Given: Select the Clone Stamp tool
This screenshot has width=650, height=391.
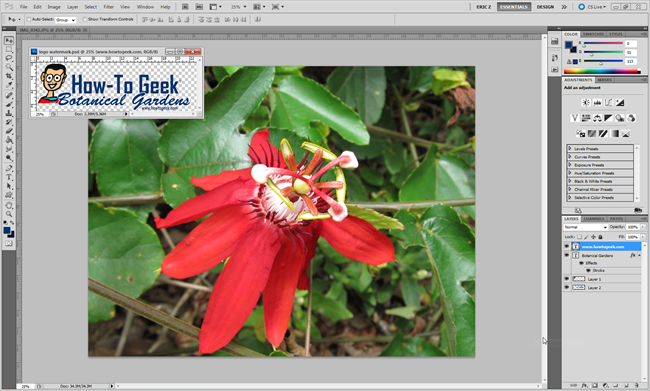Looking at the screenshot, I should pos(9,113).
